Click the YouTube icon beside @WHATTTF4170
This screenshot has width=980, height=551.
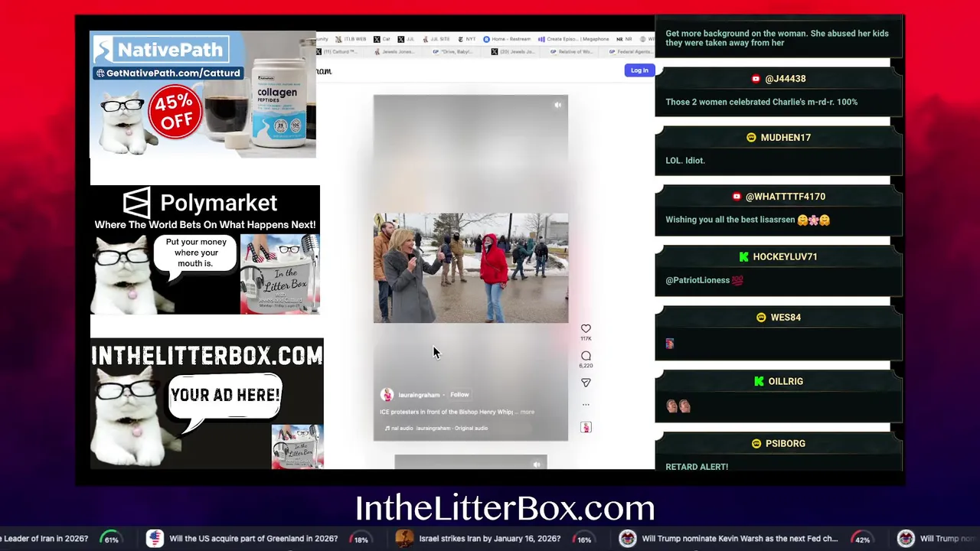(737, 197)
